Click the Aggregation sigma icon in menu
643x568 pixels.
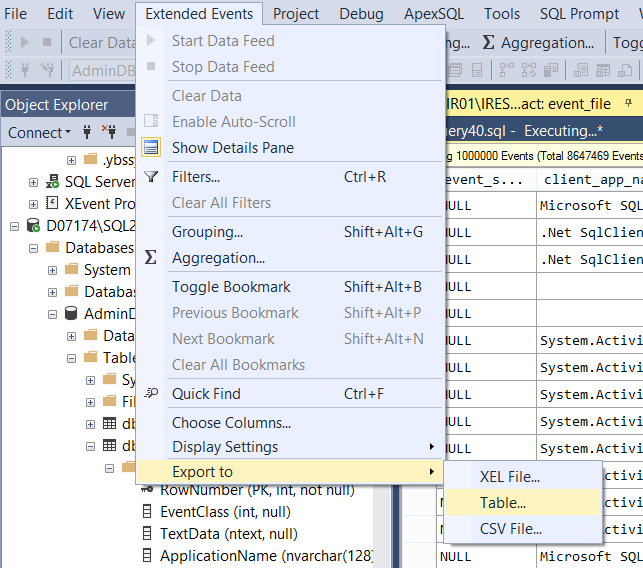(151, 258)
